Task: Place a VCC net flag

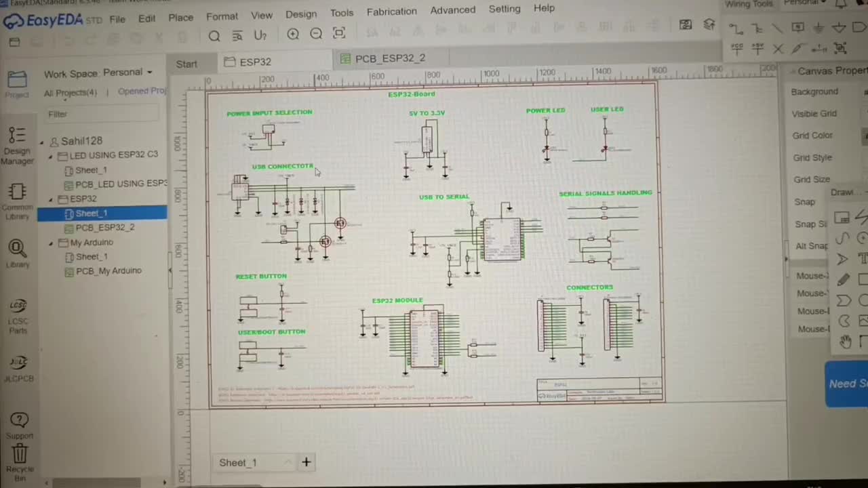Action: tap(737, 49)
